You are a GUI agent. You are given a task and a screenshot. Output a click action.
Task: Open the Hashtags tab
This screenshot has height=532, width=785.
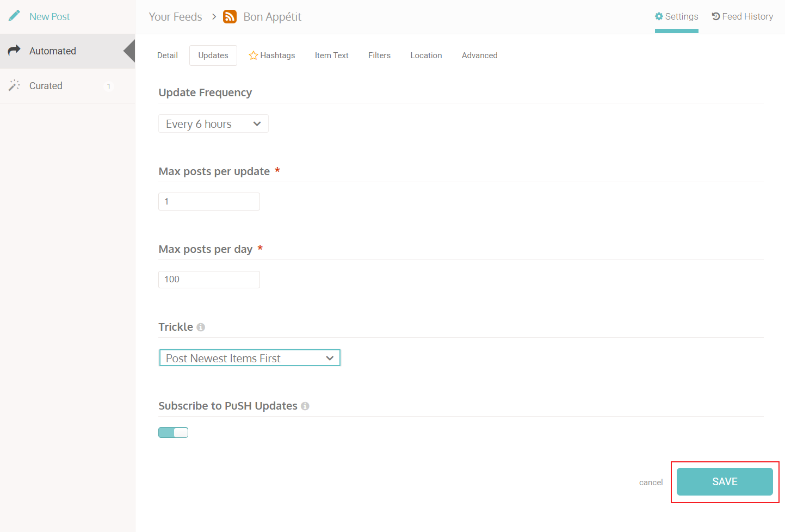[x=272, y=55]
